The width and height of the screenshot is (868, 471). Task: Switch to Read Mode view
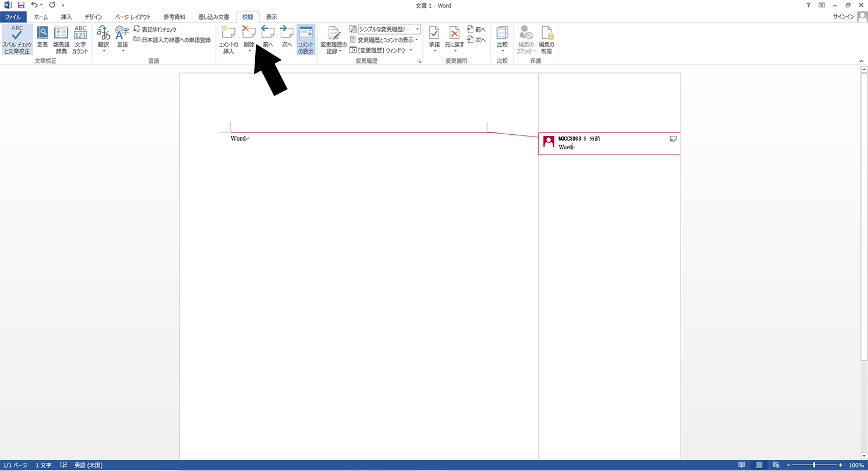[x=742, y=465]
